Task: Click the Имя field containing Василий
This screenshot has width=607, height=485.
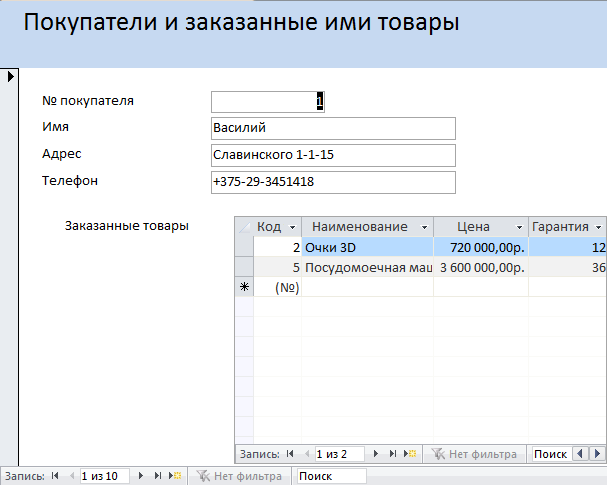Action: (x=333, y=129)
